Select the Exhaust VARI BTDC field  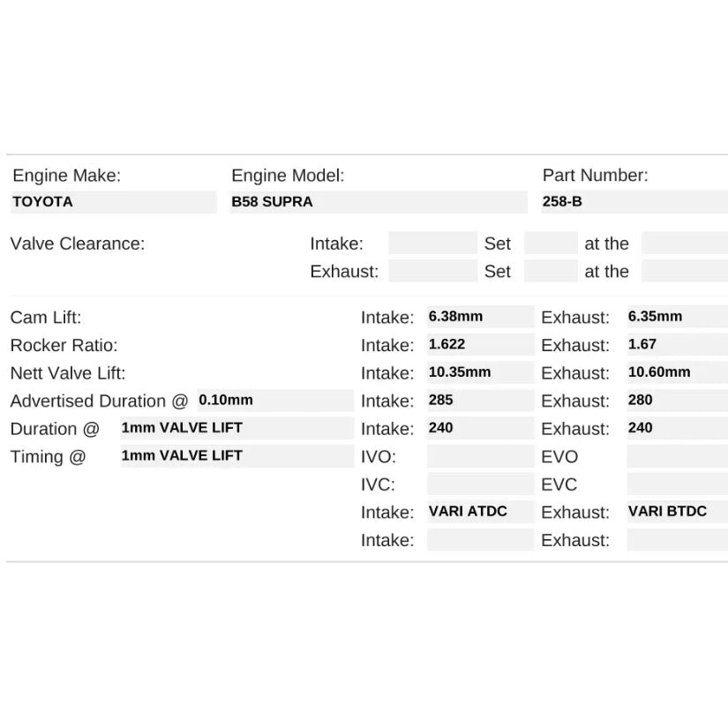point(677,512)
